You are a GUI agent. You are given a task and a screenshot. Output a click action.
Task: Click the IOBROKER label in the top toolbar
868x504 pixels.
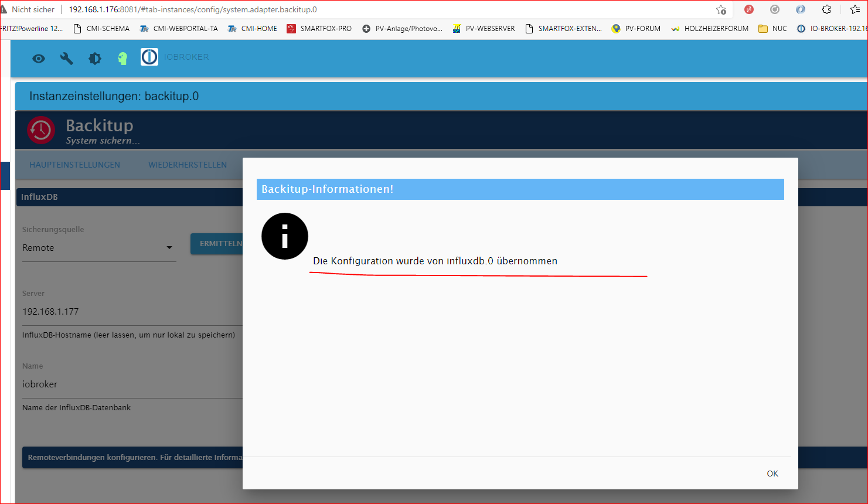186,57
